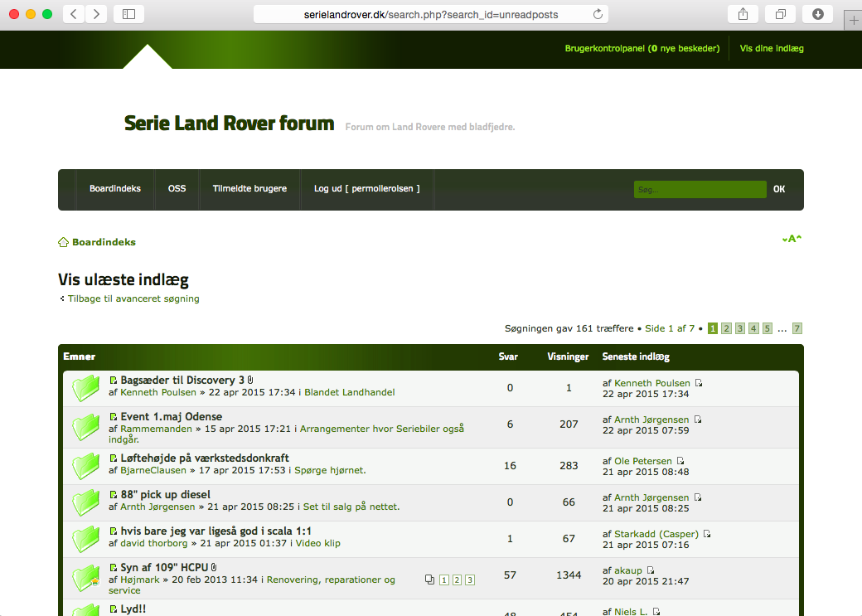Open topic 88" pick up diesel
The height and width of the screenshot is (616, 862).
point(166,494)
